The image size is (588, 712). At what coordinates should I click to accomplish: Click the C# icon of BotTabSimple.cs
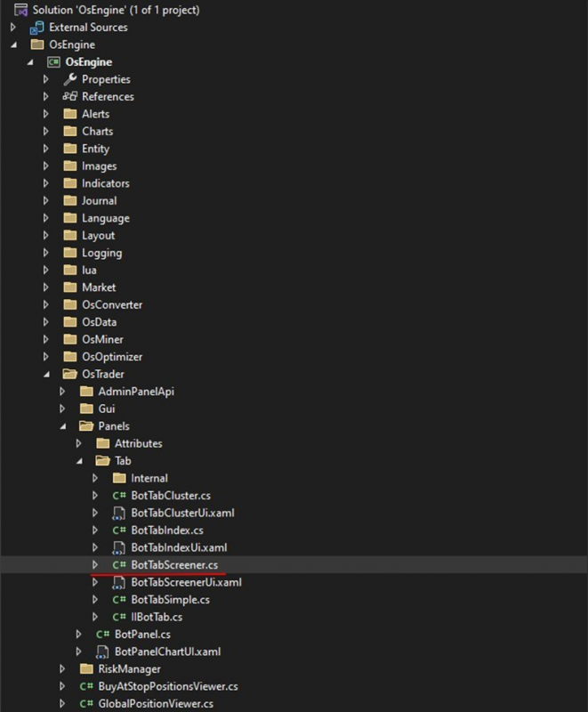(119, 599)
